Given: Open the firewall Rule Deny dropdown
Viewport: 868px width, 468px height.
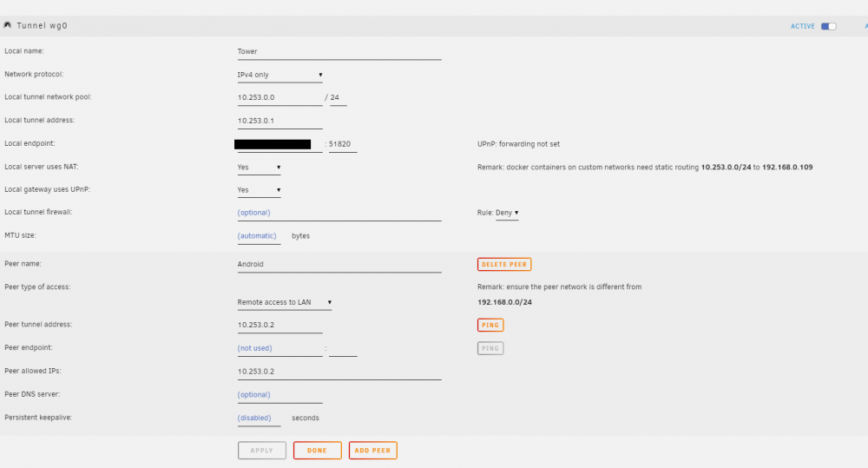Looking at the screenshot, I should coord(507,213).
